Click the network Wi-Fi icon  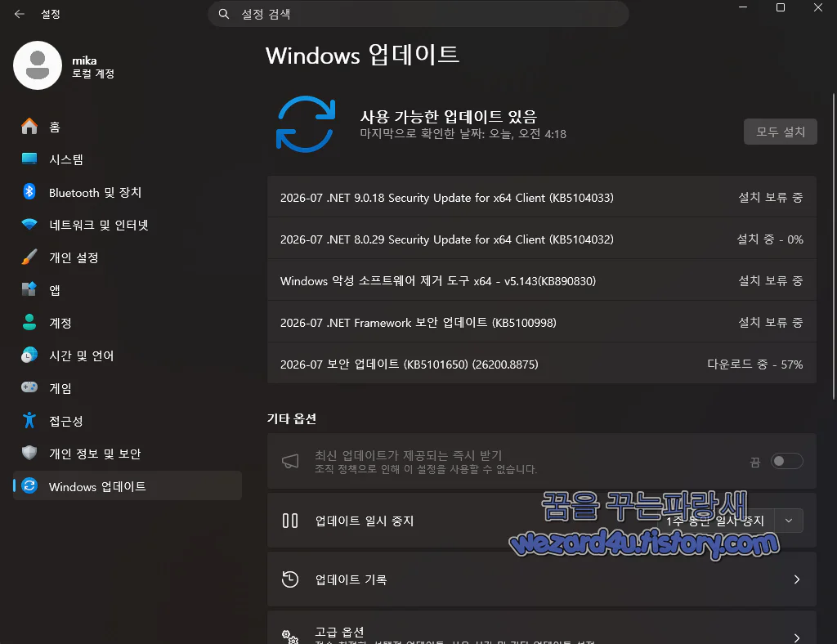click(29, 225)
